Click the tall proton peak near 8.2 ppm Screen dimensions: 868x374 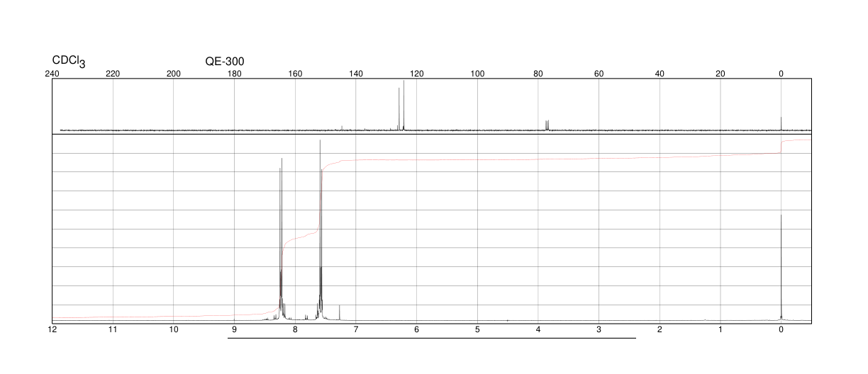[x=282, y=239]
